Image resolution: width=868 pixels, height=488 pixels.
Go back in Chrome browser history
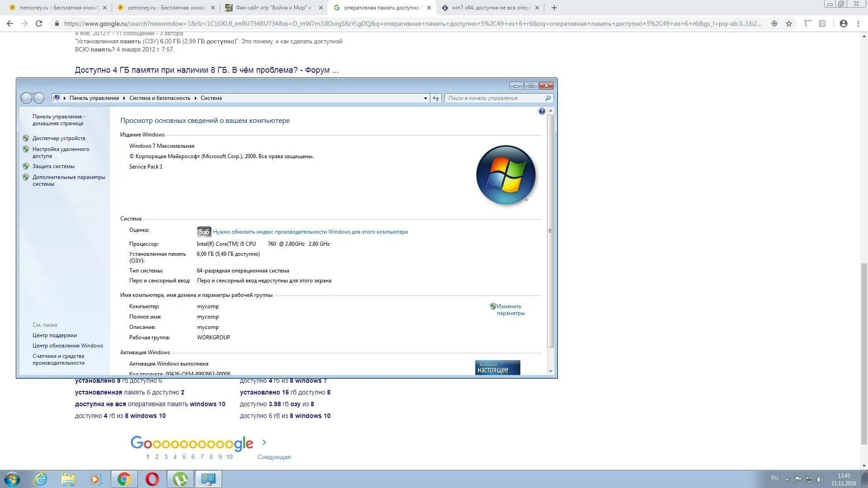pos(9,23)
